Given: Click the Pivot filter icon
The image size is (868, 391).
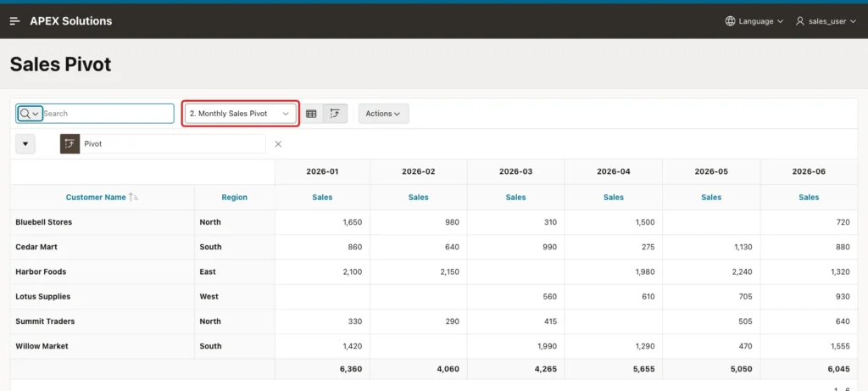Looking at the screenshot, I should click(70, 144).
